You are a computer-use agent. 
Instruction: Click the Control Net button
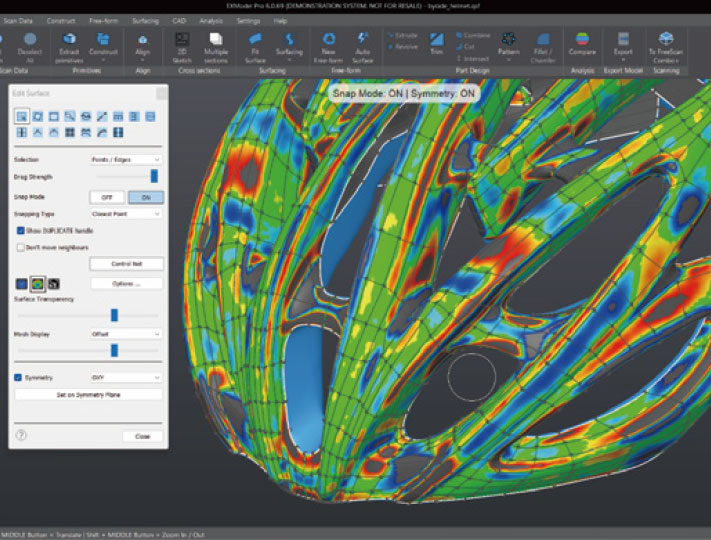125,264
